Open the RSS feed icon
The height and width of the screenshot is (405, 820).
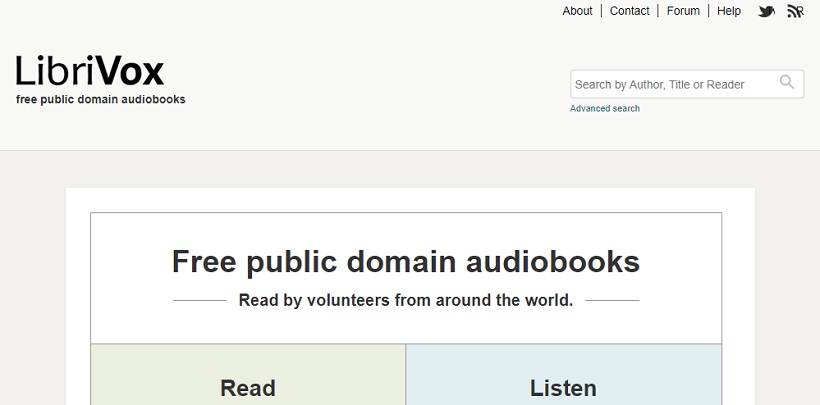(795, 11)
